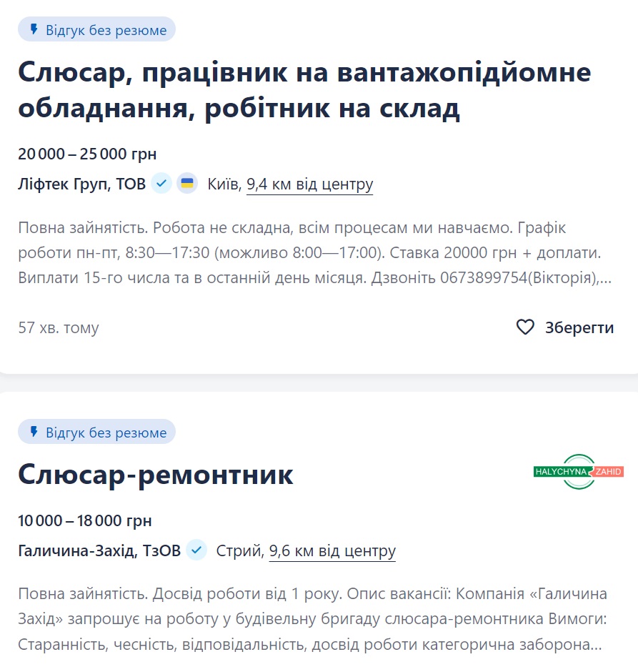Click the Зберегти button on the first listing
The height and width of the screenshot is (672, 638).
[x=580, y=327]
